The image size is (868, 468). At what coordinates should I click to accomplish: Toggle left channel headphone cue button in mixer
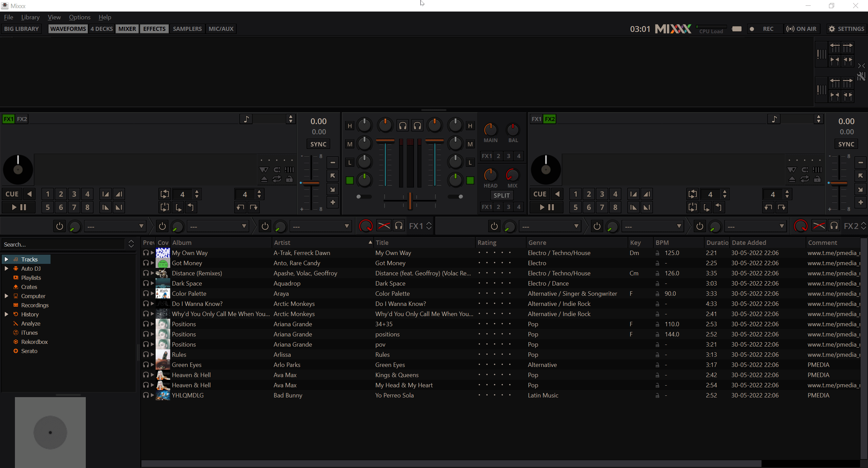tap(402, 126)
